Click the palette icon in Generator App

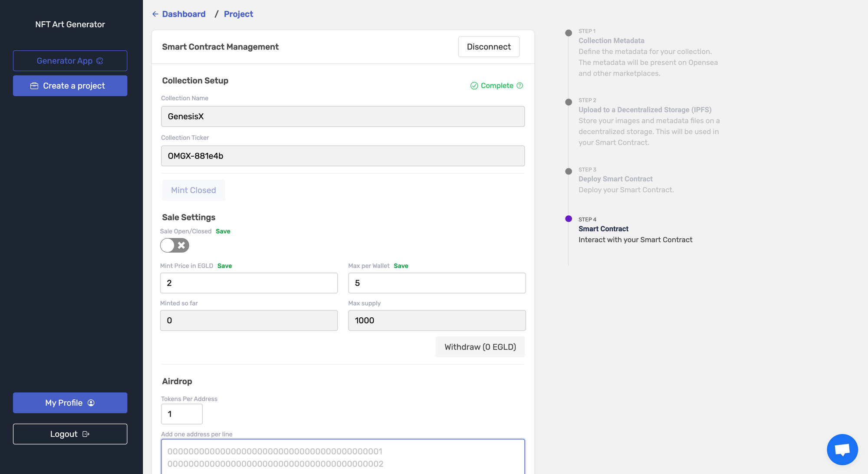pyautogui.click(x=100, y=61)
